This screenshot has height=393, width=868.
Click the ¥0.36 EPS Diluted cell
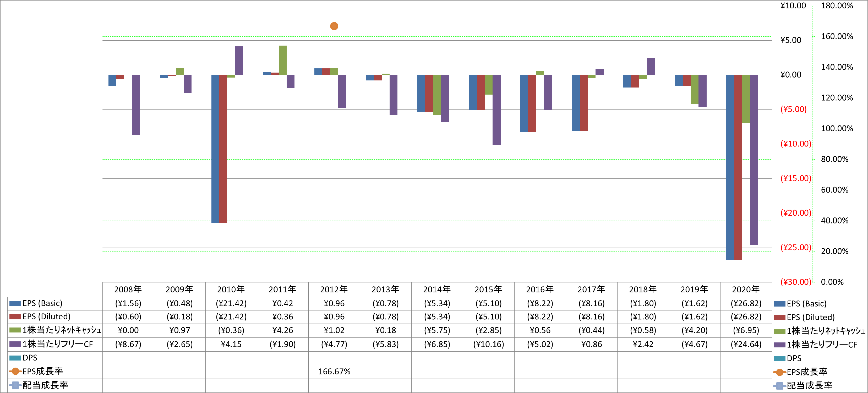pyautogui.click(x=282, y=317)
